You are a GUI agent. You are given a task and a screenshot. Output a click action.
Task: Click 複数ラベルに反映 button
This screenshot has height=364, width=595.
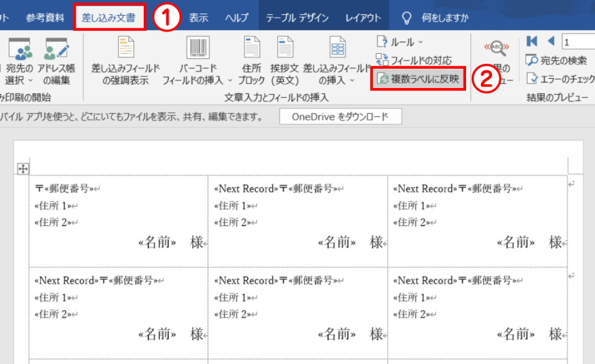click(x=418, y=79)
